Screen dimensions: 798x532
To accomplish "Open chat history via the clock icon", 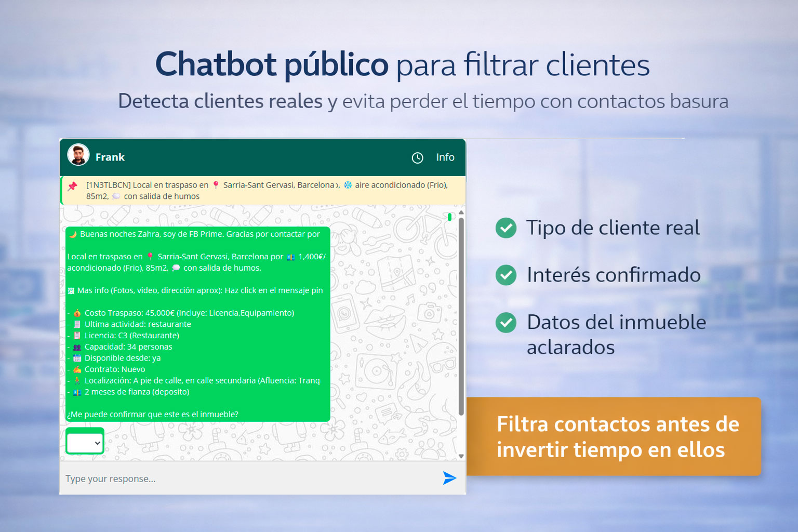I will point(417,158).
